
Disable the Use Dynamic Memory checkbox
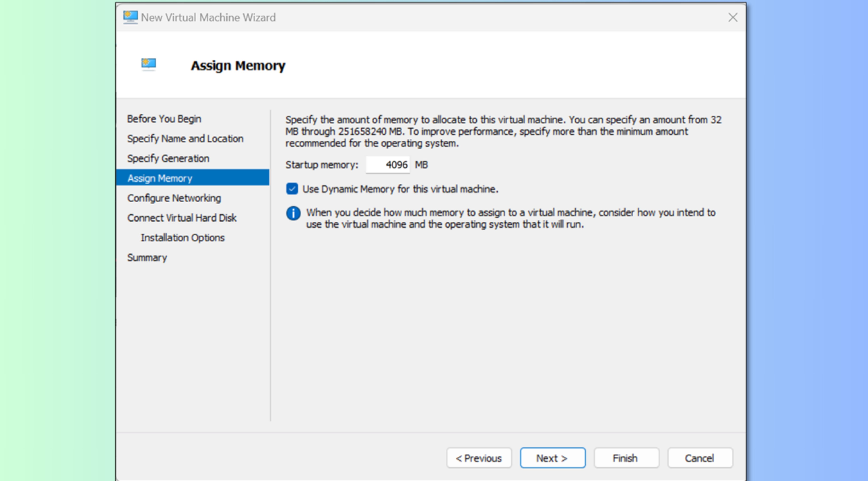[292, 189]
